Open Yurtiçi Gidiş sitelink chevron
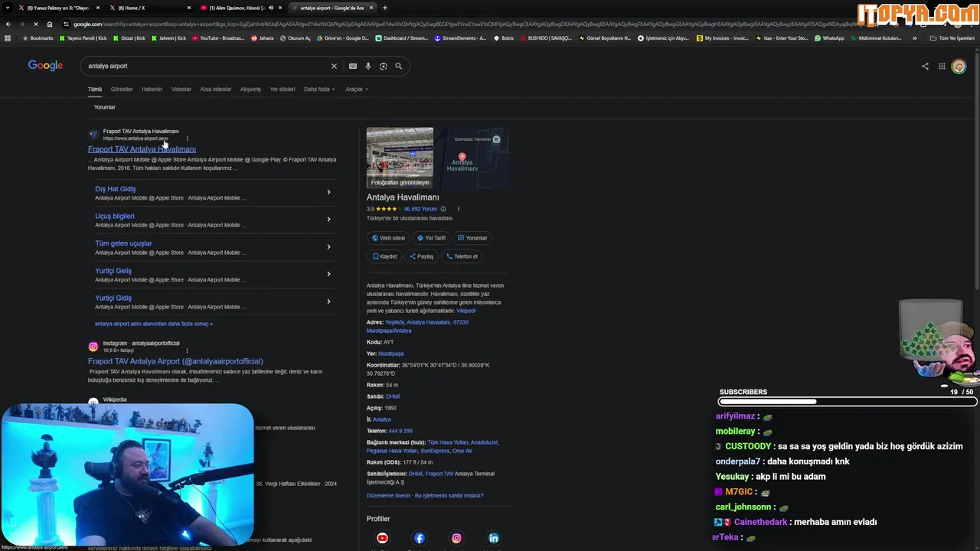The height and width of the screenshot is (551, 980). (328, 302)
